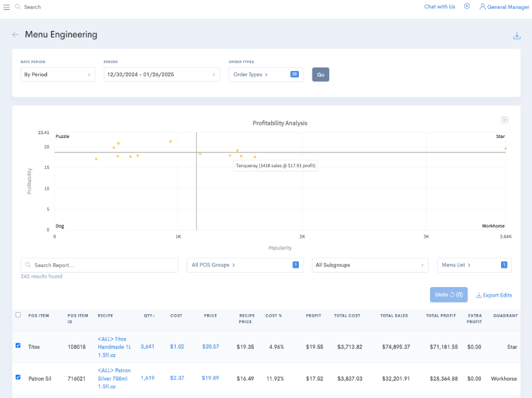Click the Patron Sil quantity 1,619
This screenshot has width=532, height=398.
[x=148, y=378]
